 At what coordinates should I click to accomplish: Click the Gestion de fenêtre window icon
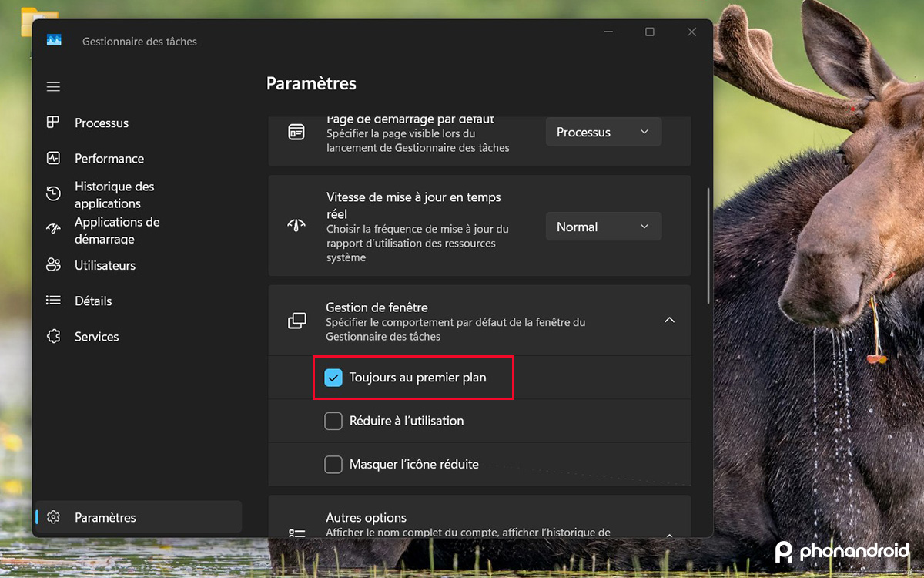click(x=296, y=321)
